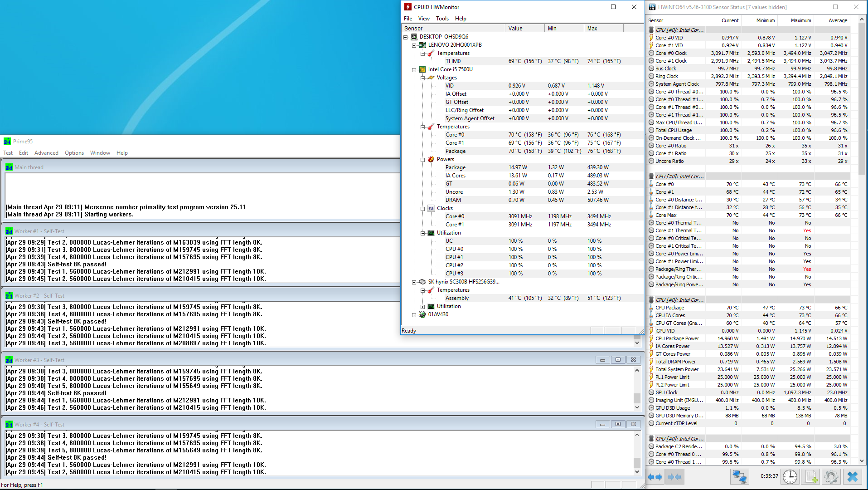Collapse the SK hynix SC300B drive node

[414, 282]
